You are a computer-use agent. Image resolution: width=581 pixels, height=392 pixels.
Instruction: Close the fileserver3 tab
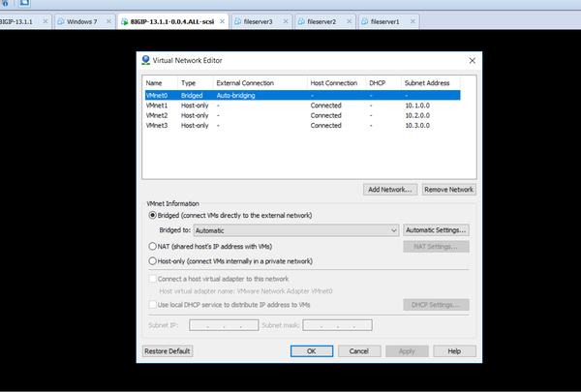tap(286, 21)
